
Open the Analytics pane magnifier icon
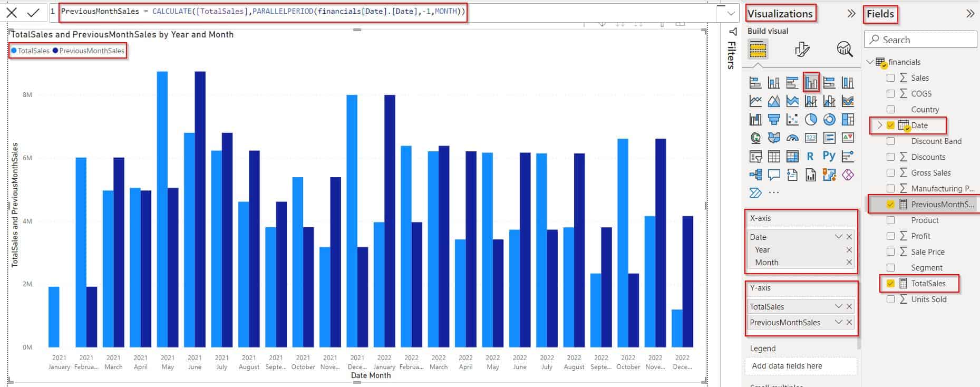click(x=845, y=49)
